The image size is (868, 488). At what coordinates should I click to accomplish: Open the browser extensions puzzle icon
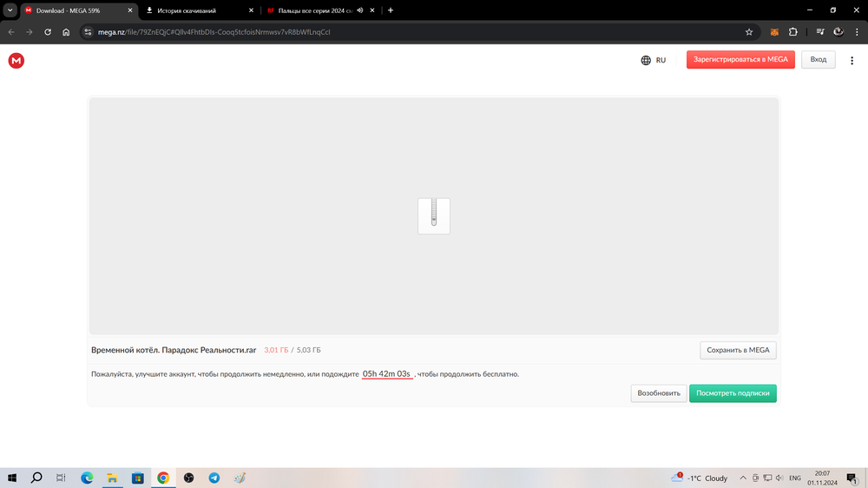[793, 32]
